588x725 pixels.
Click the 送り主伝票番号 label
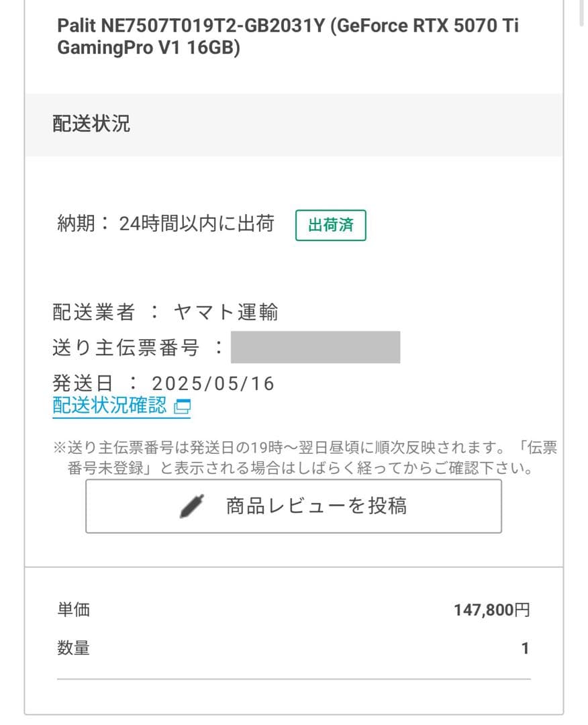pyautogui.click(x=126, y=348)
